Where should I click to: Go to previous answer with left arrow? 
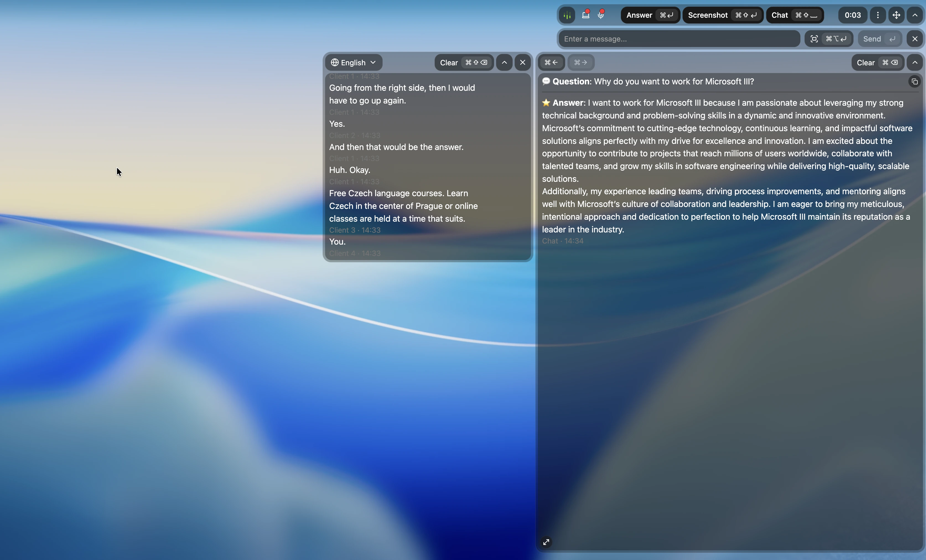[x=551, y=62]
